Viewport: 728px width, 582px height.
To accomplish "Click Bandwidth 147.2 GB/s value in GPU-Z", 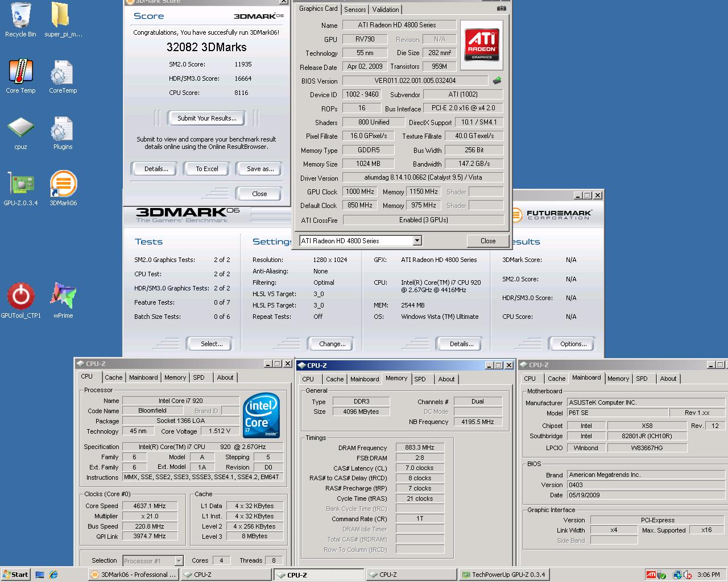I will pyautogui.click(x=474, y=164).
